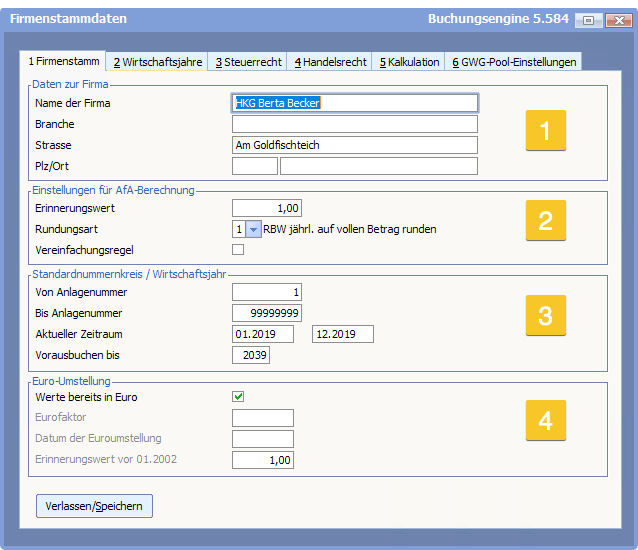Open the Rundungsart dropdown arrow
The width and height of the screenshot is (638, 550).
click(253, 229)
